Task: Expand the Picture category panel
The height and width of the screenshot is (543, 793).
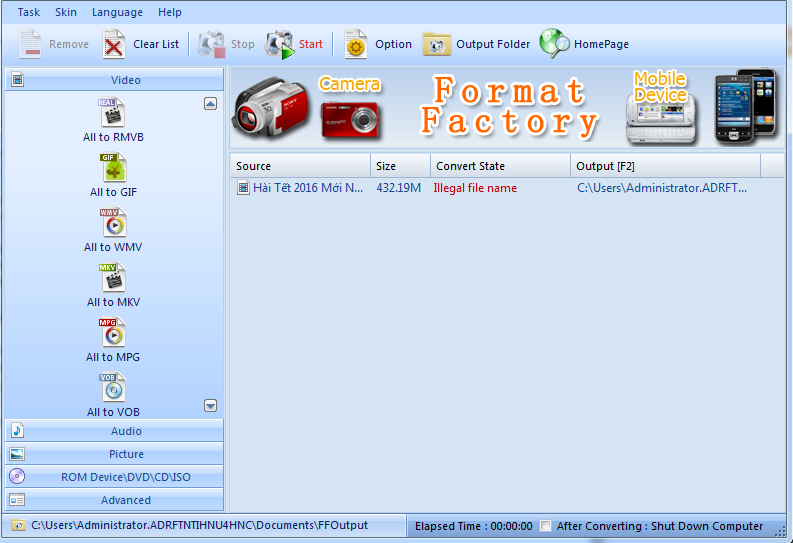Action: [114, 454]
